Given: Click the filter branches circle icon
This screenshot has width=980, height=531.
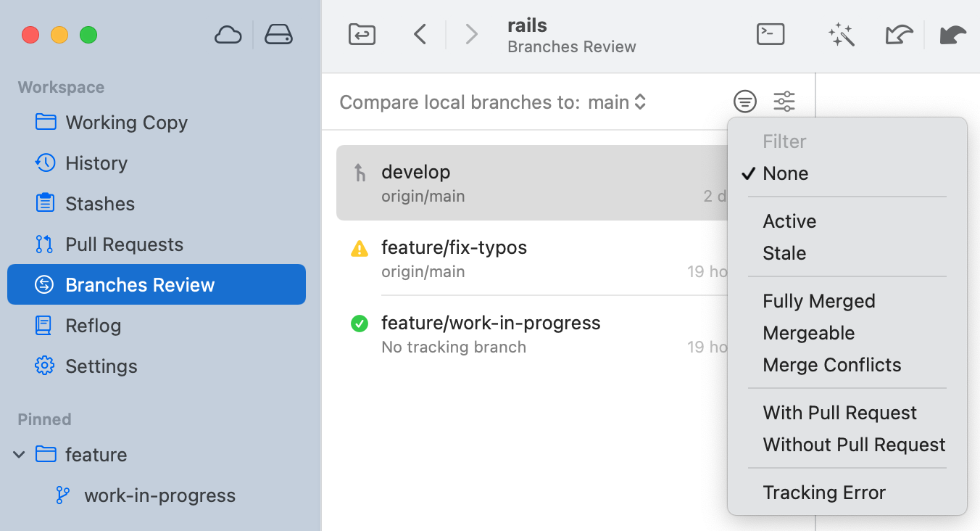Looking at the screenshot, I should pyautogui.click(x=744, y=102).
